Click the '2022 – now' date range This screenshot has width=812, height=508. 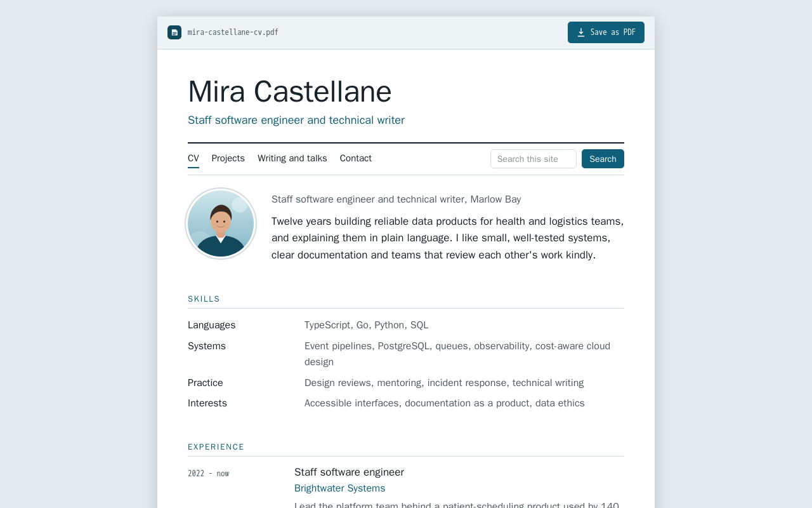pos(209,474)
